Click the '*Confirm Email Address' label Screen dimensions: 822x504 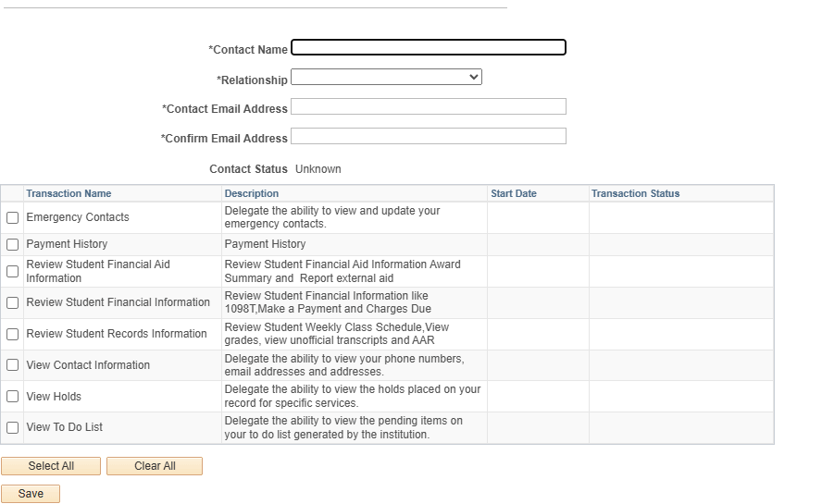224,139
